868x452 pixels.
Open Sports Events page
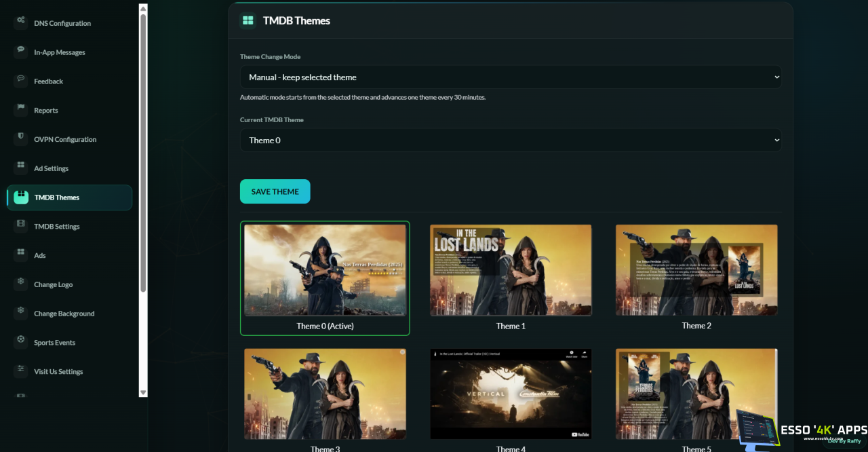pos(69,343)
